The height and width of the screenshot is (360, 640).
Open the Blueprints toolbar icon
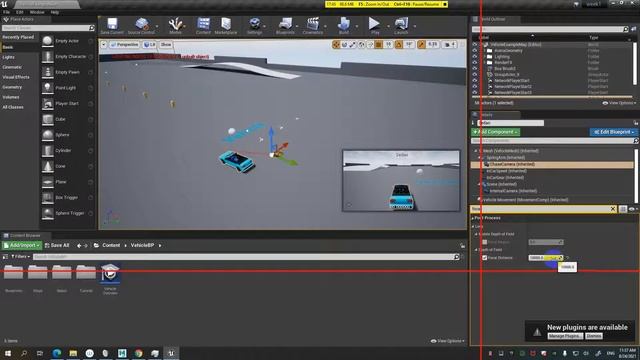(285, 24)
